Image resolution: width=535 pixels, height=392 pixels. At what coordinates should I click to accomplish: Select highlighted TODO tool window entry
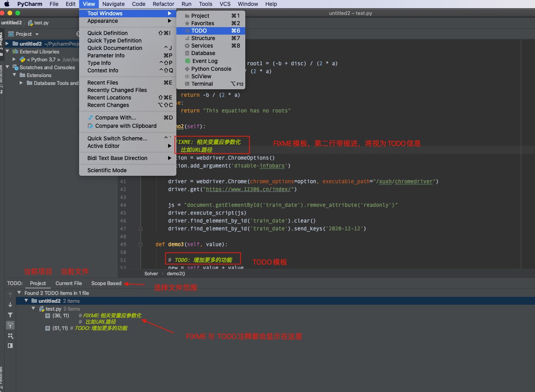[211, 31]
